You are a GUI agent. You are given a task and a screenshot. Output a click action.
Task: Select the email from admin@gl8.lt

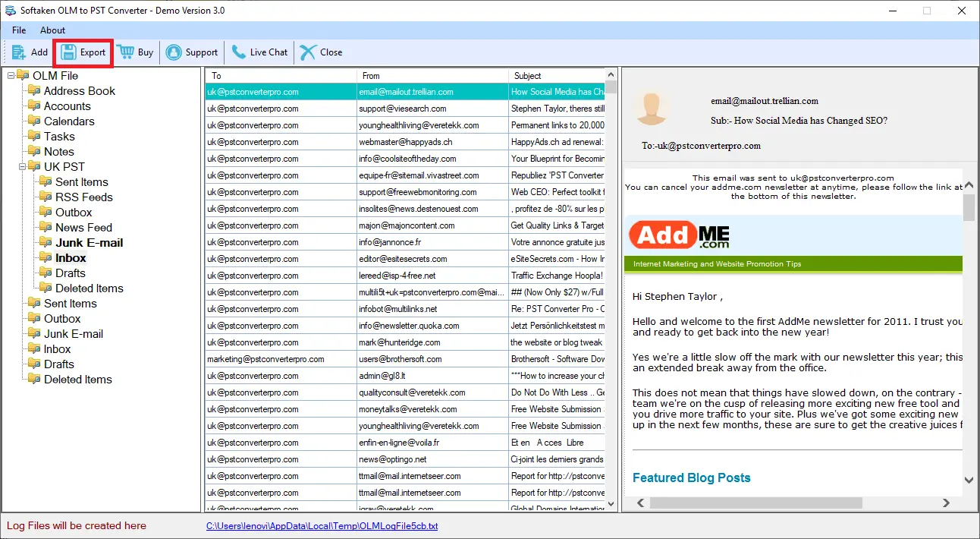405,376
